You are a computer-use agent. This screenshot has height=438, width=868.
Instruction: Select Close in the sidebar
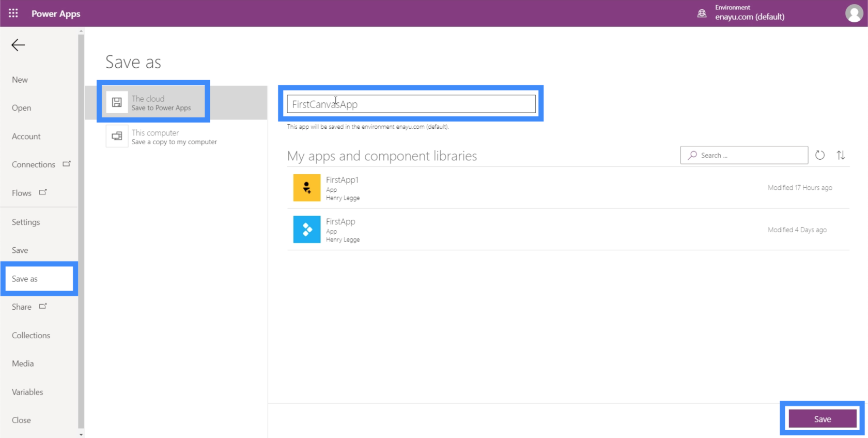(x=21, y=420)
